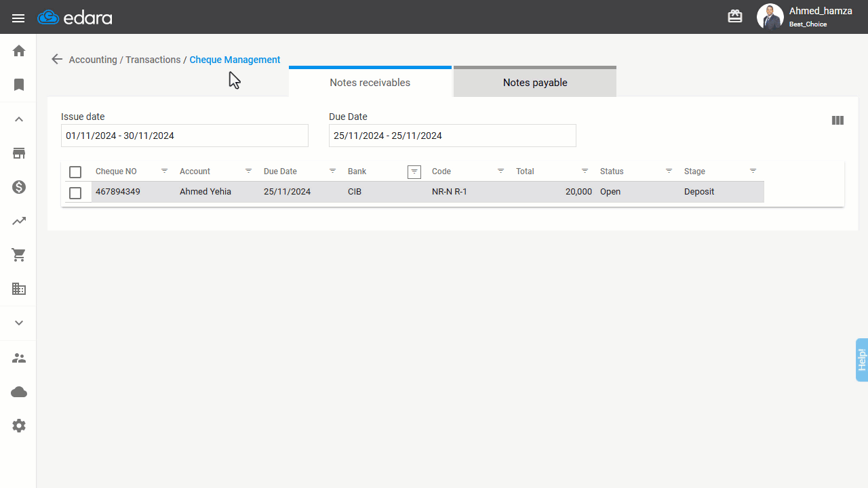868x488 pixels.
Task: Select the Notes receivables tab
Action: click(370, 81)
